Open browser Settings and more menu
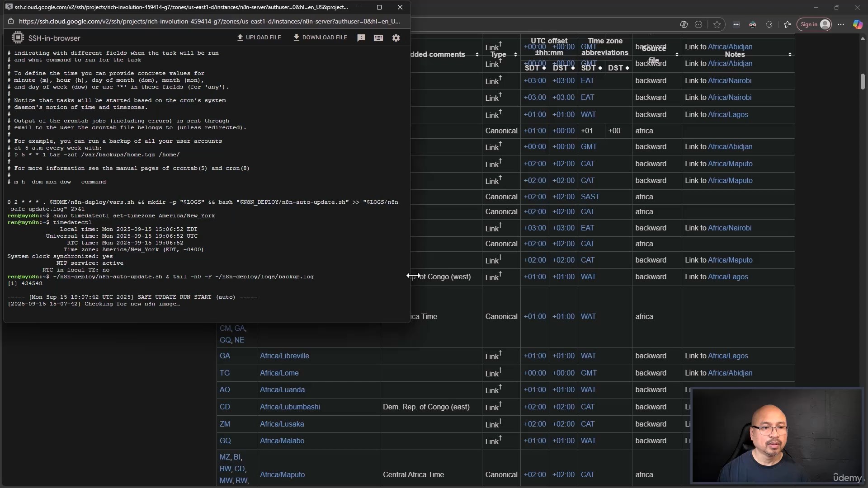This screenshot has width=868, height=488. coord(841,24)
